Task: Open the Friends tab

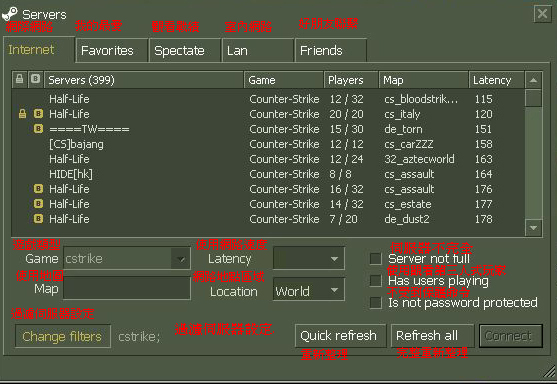Action: (x=331, y=50)
